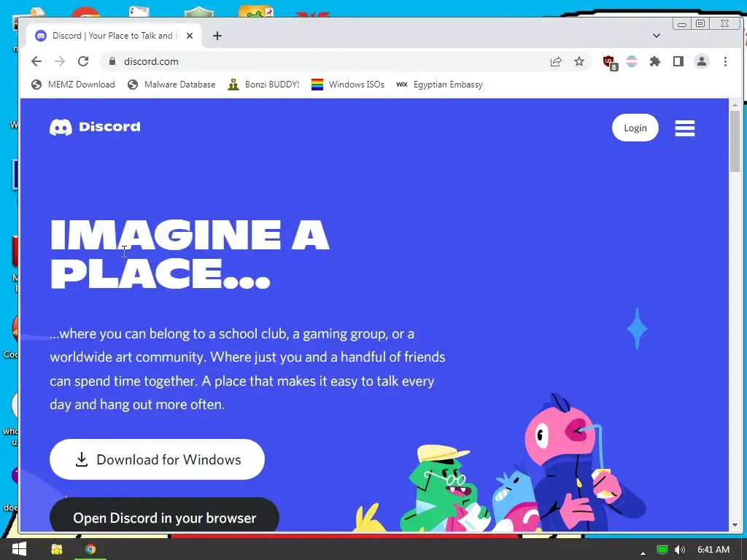
Task: Close the Discord tab
Action: point(190,36)
